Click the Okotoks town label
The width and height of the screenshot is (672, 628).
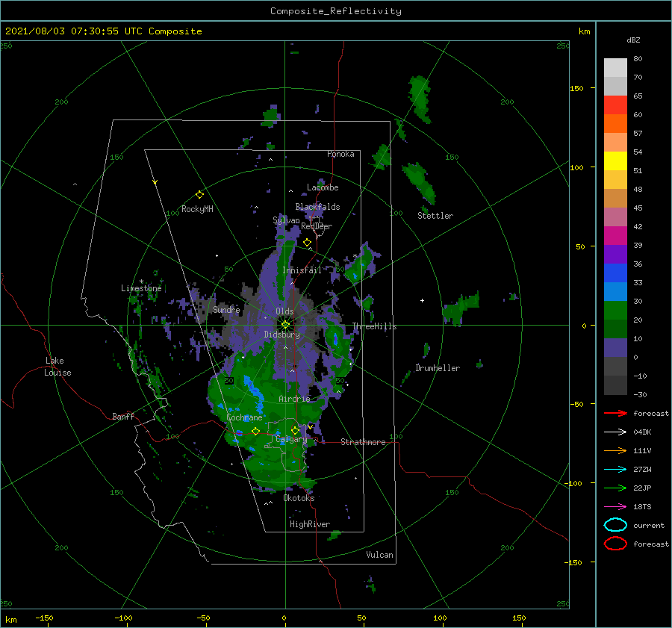(x=299, y=498)
